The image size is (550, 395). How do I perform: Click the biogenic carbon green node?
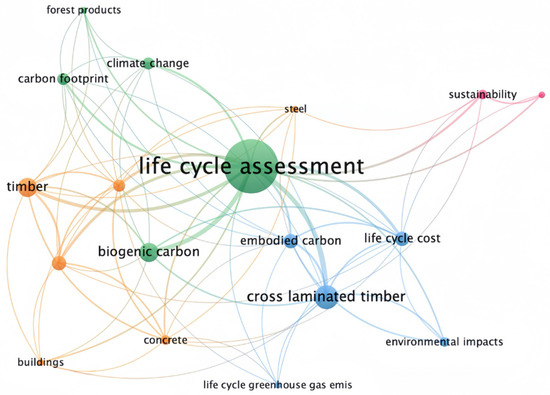point(149,252)
